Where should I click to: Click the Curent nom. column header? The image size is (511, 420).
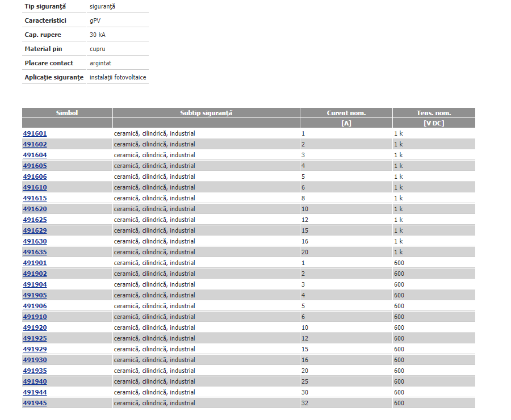click(346, 113)
